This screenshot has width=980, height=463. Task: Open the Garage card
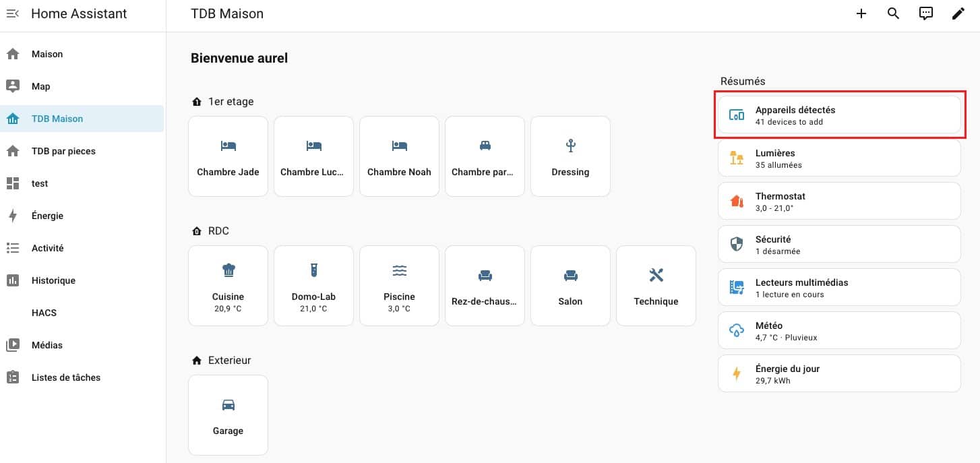[228, 415]
